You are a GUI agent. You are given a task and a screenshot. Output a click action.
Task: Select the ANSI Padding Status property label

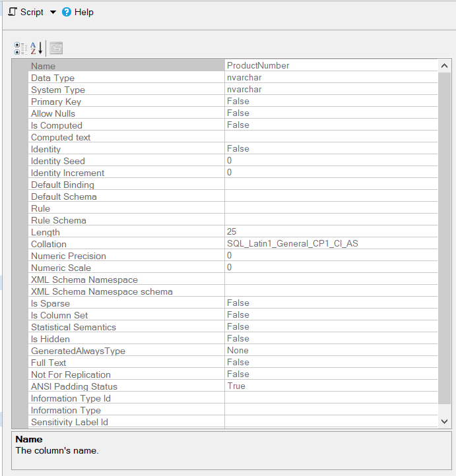pyautogui.click(x=74, y=386)
